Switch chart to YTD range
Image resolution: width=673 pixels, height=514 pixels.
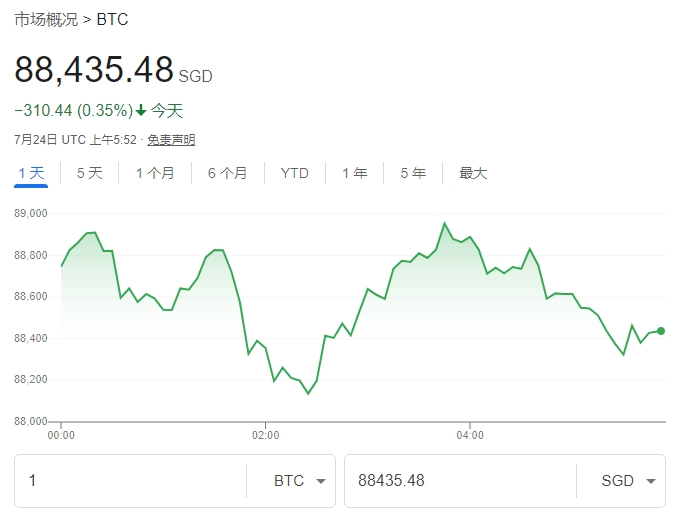point(295,173)
